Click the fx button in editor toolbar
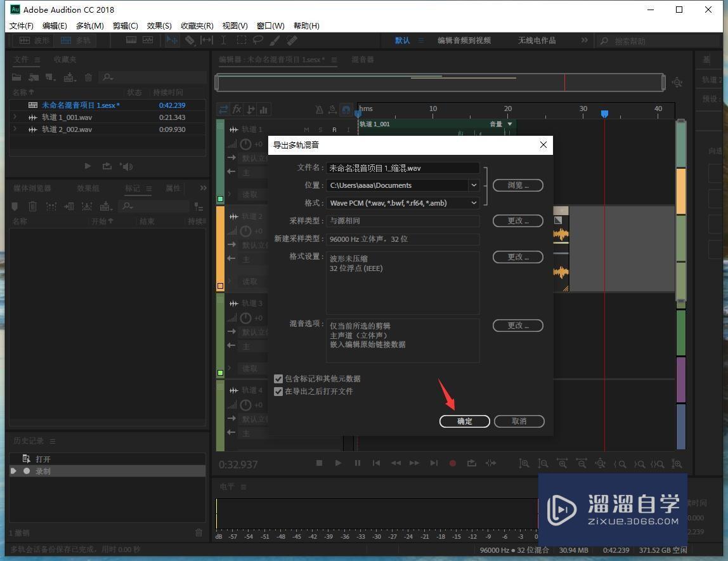 point(237,109)
